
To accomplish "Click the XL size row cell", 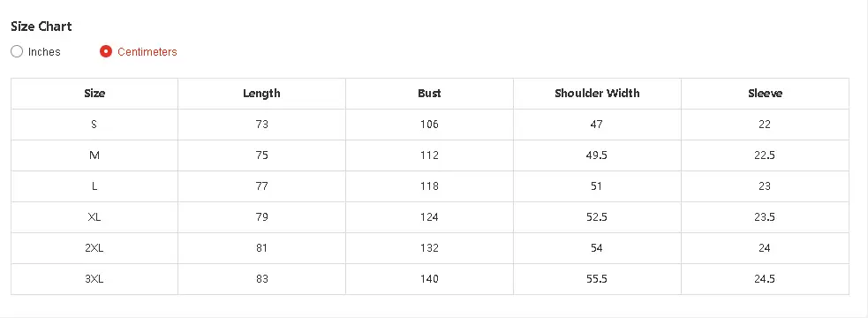I will pyautogui.click(x=94, y=217).
